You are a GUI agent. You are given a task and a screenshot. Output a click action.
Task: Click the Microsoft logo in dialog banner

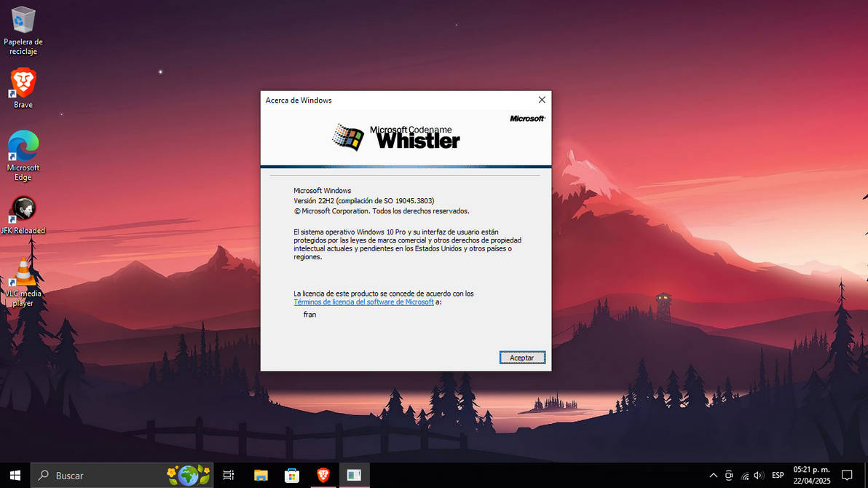pos(527,119)
